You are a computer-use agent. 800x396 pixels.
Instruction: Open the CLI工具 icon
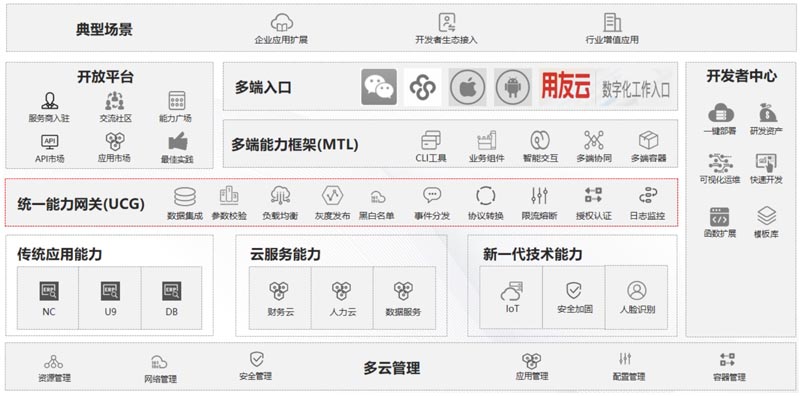431,140
